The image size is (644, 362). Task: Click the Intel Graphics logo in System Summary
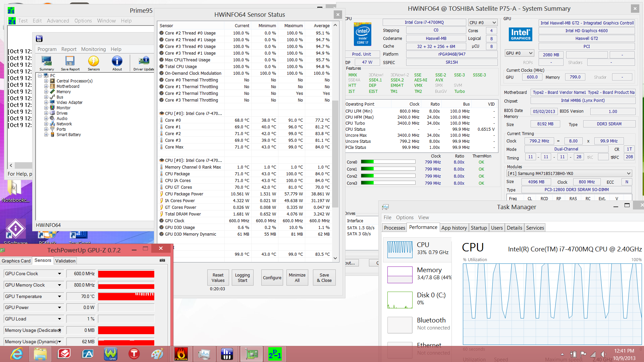pyautogui.click(x=521, y=35)
